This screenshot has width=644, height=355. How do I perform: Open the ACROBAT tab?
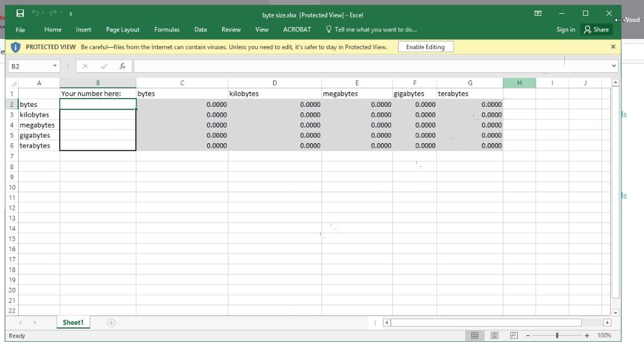click(297, 30)
